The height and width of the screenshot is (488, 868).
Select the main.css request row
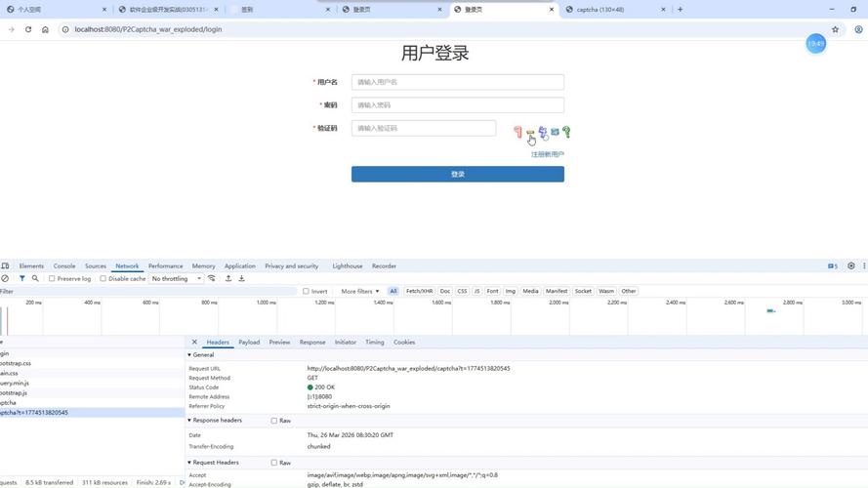click(92, 374)
